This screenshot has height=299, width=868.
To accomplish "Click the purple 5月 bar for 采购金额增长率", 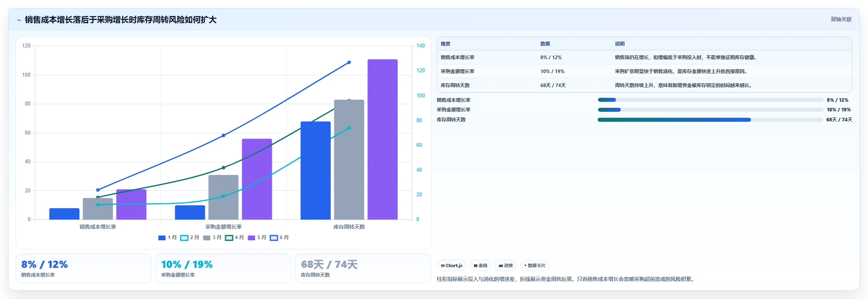I will coord(257,179).
